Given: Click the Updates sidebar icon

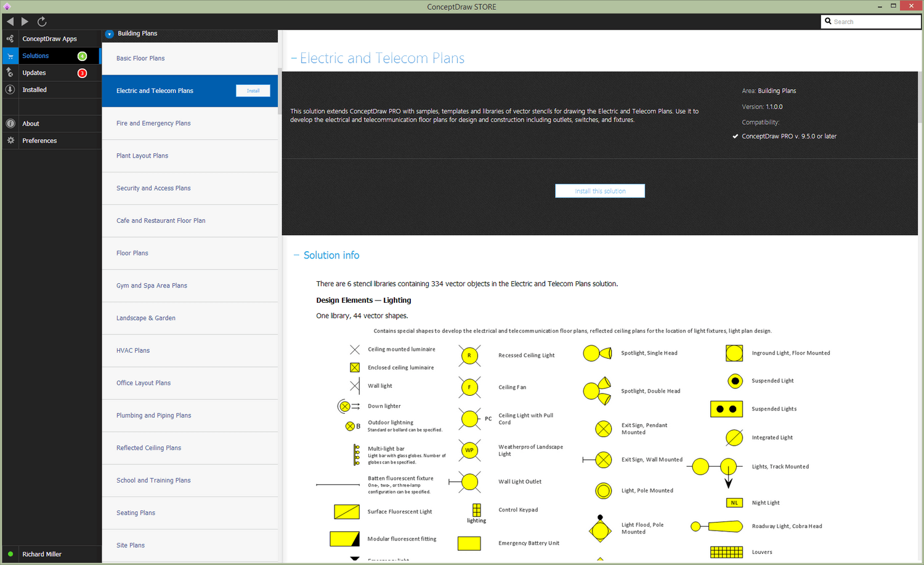Looking at the screenshot, I should pos(10,73).
